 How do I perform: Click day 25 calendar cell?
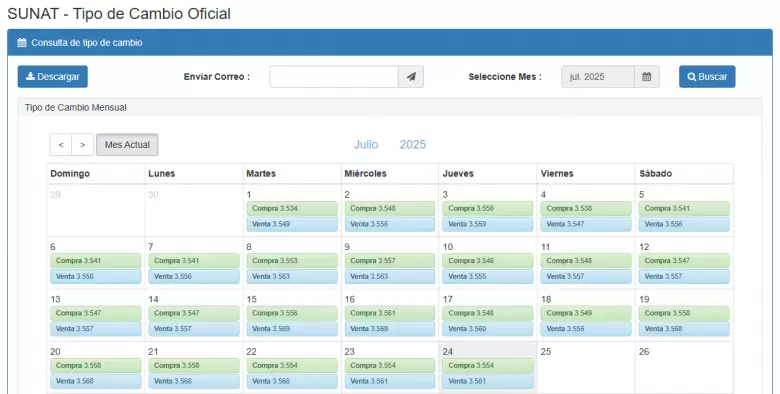point(586,368)
